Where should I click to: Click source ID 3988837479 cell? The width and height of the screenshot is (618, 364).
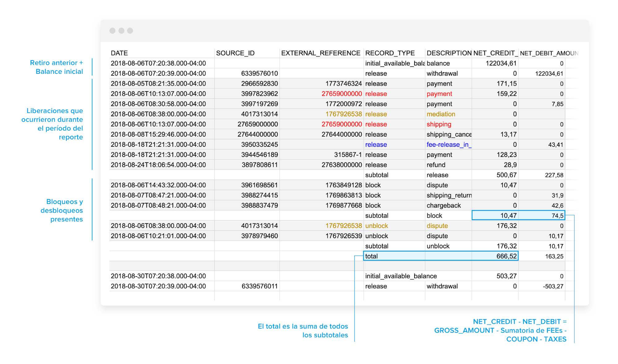tap(247, 205)
